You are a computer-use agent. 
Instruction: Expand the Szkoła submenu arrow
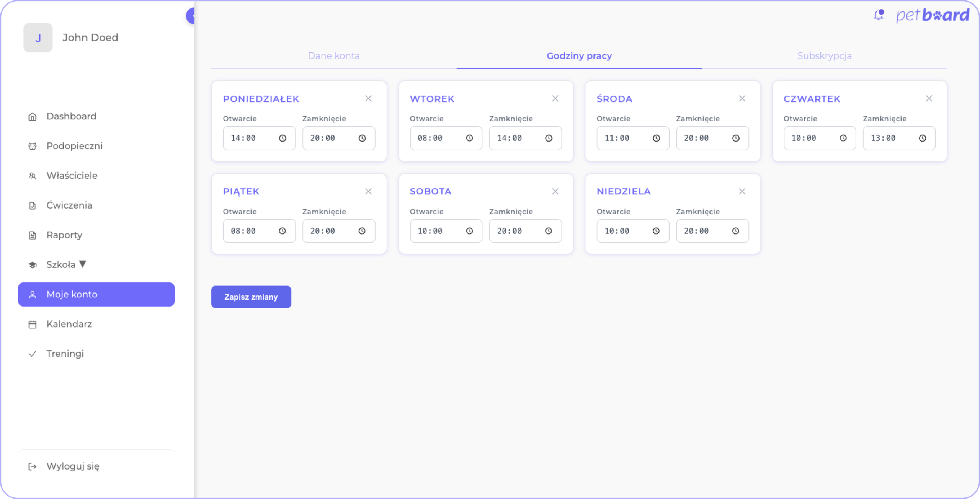point(83,264)
